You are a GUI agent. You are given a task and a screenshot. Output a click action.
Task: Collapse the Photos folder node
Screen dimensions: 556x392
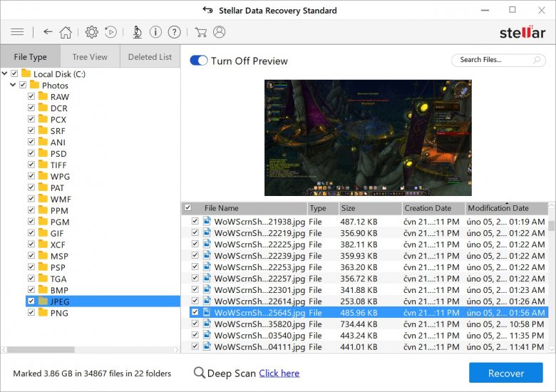click(x=14, y=85)
